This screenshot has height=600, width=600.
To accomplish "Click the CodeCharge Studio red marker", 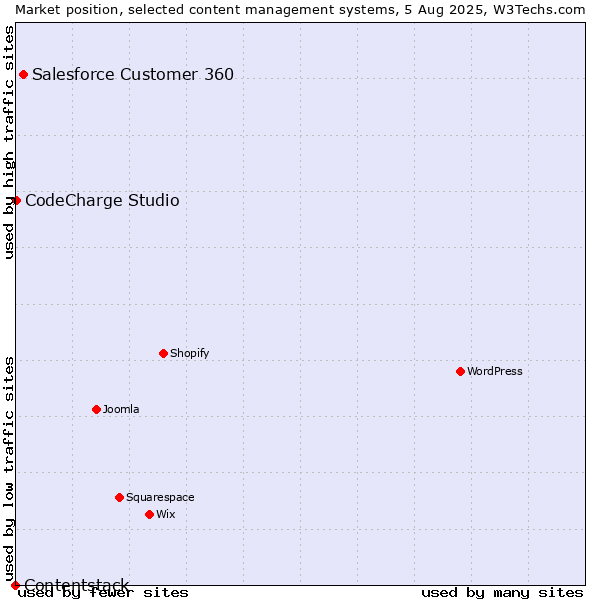I will pos(16,201).
